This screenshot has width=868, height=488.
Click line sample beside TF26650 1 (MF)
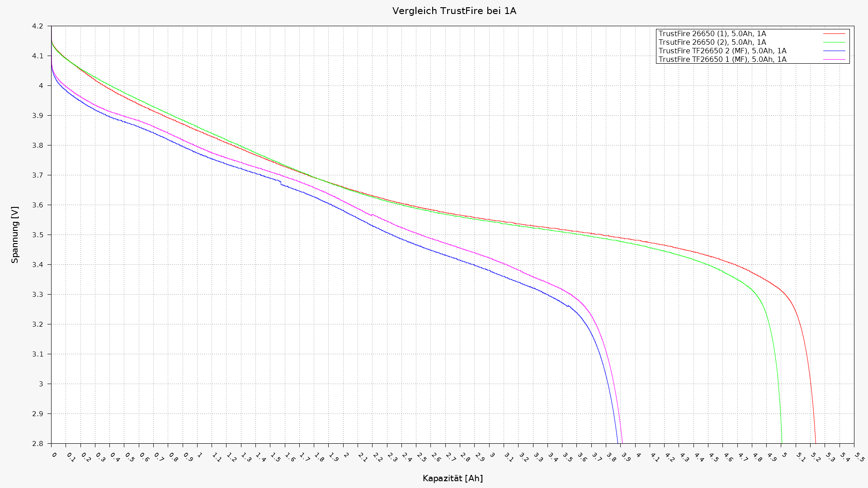(x=834, y=60)
